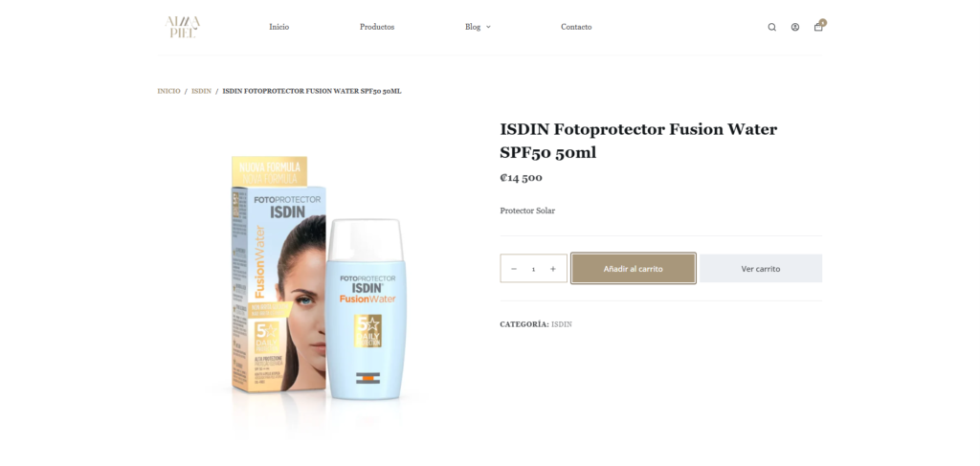The image size is (980, 466).
Task: Open the shopping bag cart icon
Action: (x=818, y=27)
